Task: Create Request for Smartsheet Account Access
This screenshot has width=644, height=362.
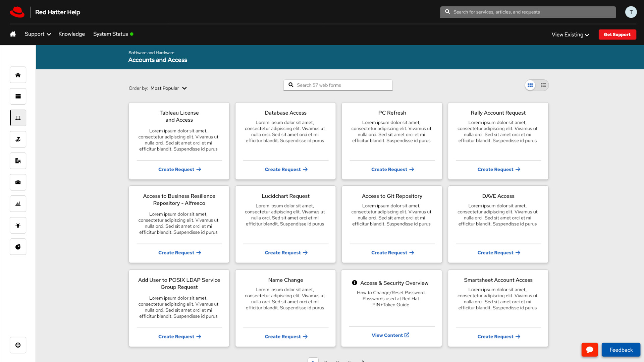Action: (499, 337)
